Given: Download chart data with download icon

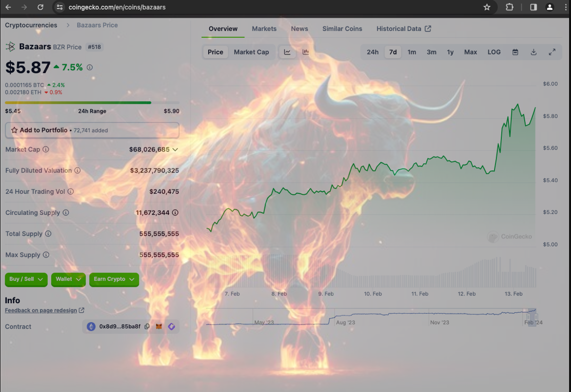Looking at the screenshot, I should (x=533, y=52).
